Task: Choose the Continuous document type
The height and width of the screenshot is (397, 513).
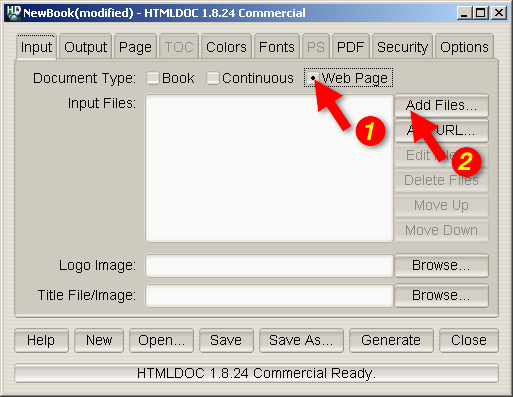Action: point(250,78)
